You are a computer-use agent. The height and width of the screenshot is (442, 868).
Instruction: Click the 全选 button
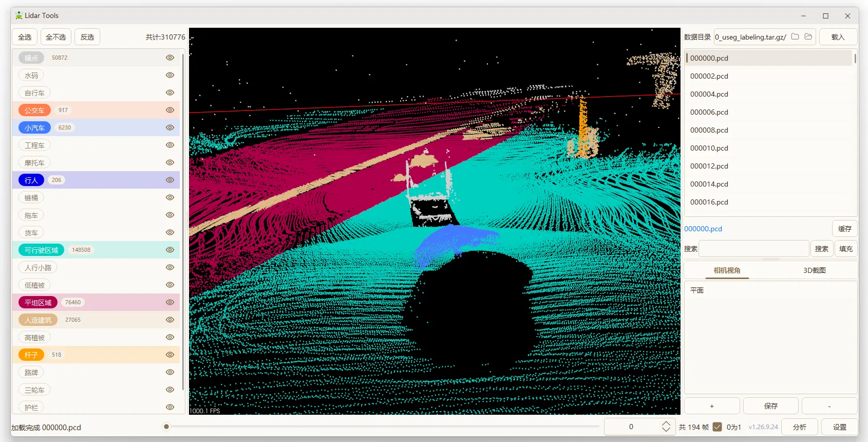tap(25, 37)
